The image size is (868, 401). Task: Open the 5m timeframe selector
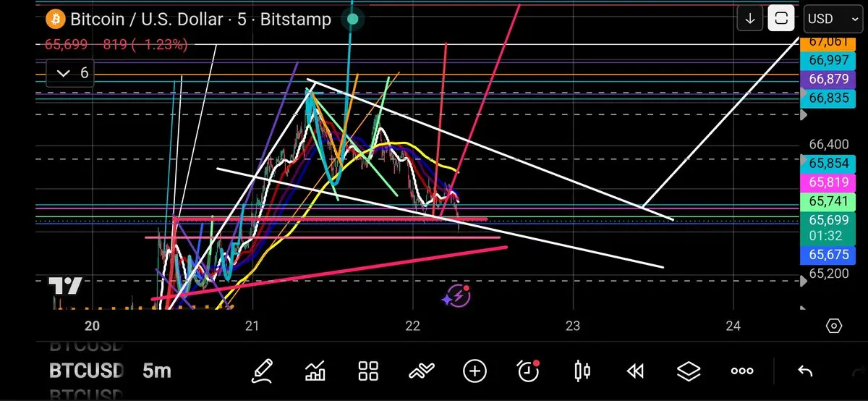pyautogui.click(x=156, y=371)
